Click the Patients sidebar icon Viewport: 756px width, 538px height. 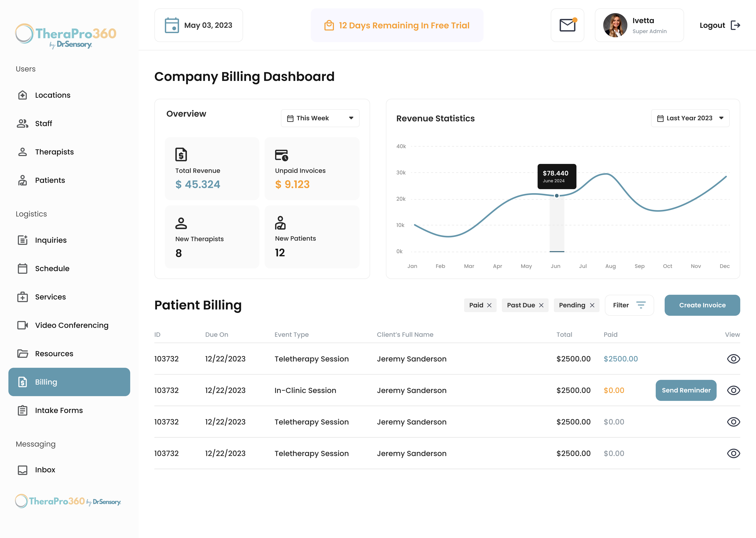coord(23,180)
